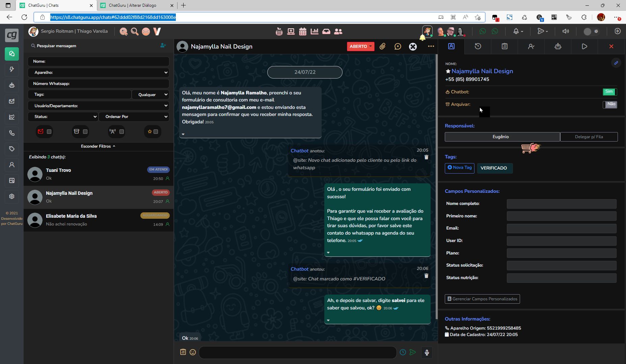Click the paperclip attachment icon
The width and height of the screenshot is (626, 364).
pyautogui.click(x=382, y=47)
